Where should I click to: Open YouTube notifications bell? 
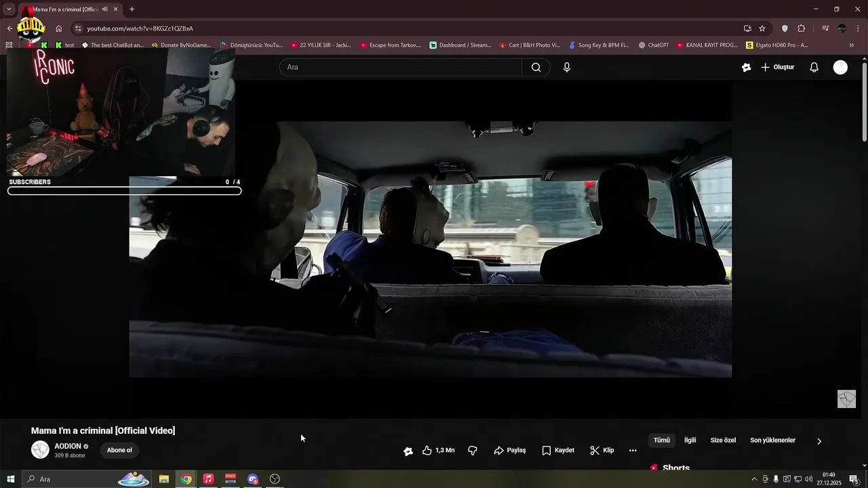814,67
